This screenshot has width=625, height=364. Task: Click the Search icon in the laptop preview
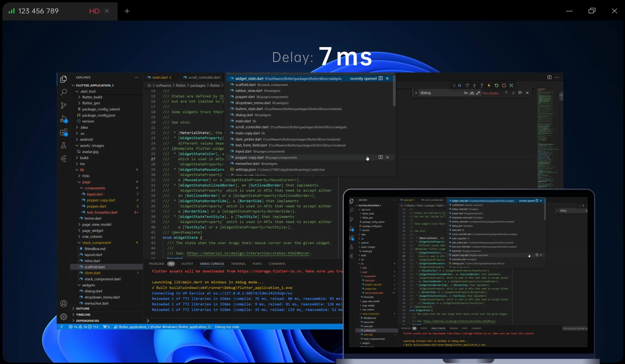351,210
